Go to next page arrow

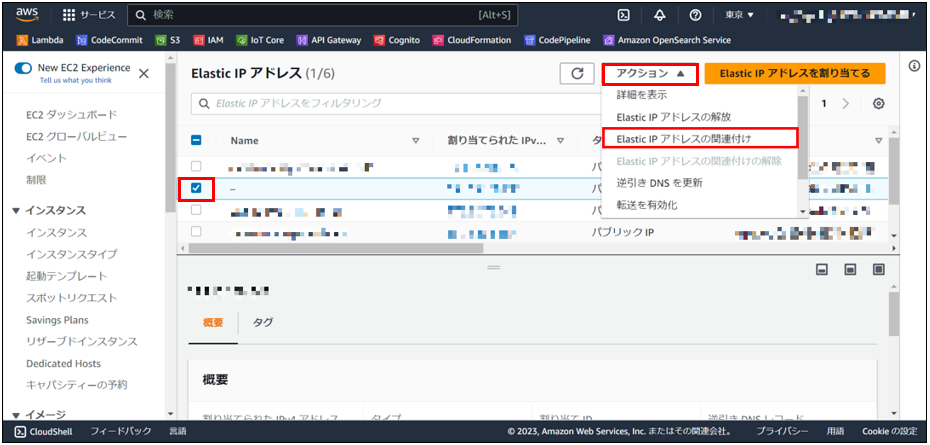[846, 103]
